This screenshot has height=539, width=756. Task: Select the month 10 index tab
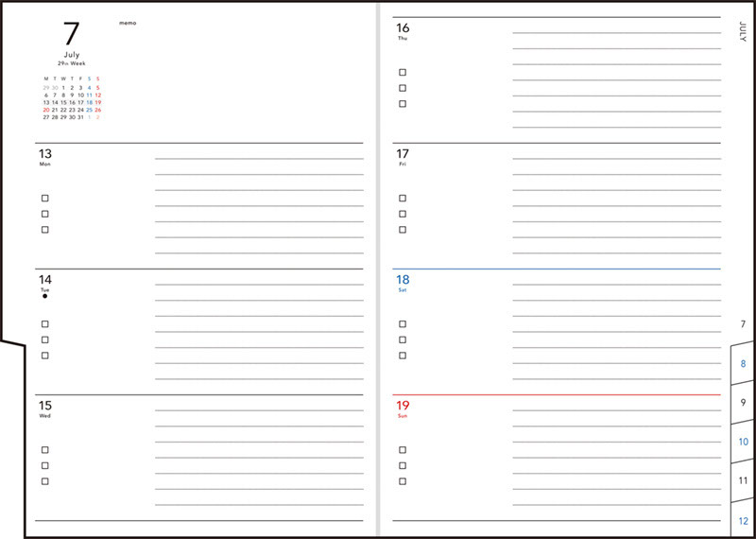pos(743,442)
